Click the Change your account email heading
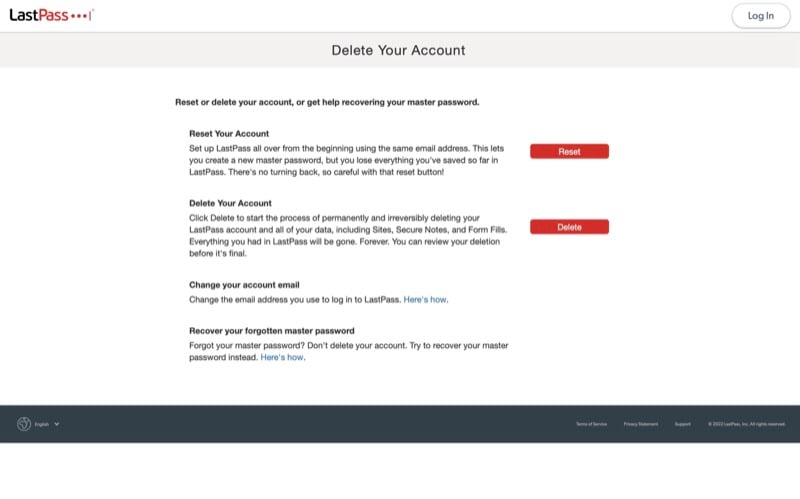This screenshot has width=800, height=499. click(244, 285)
